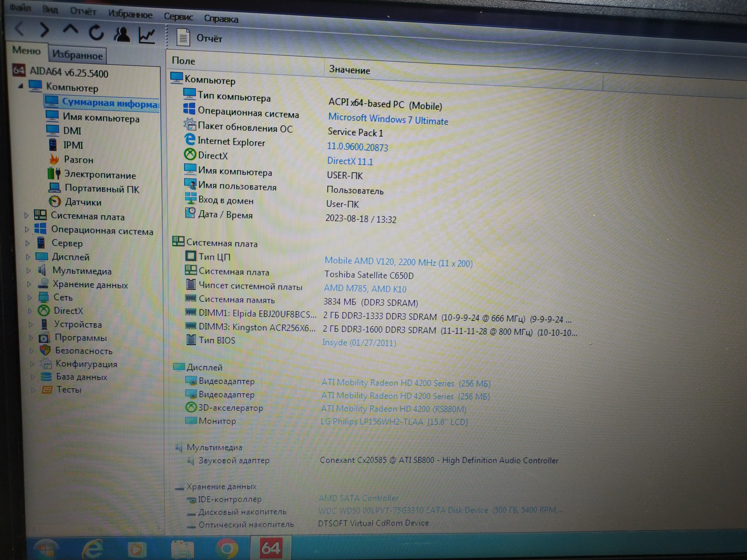
Task: Open Internet Explorer from the taskbar
Action: tap(92, 549)
